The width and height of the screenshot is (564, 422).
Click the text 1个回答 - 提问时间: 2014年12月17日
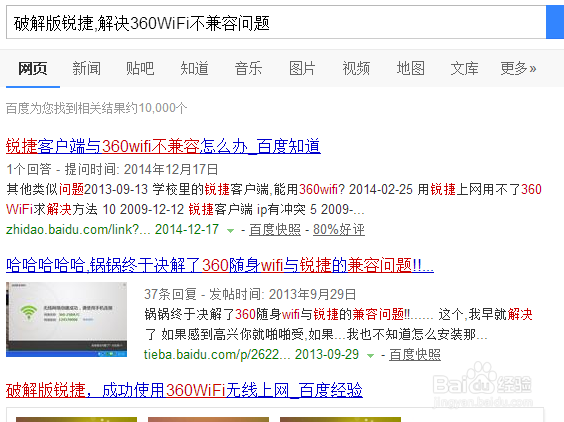pyautogui.click(x=112, y=169)
